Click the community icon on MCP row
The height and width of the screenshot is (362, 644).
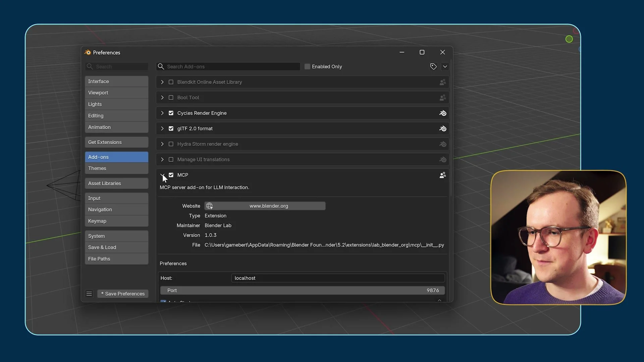(443, 175)
